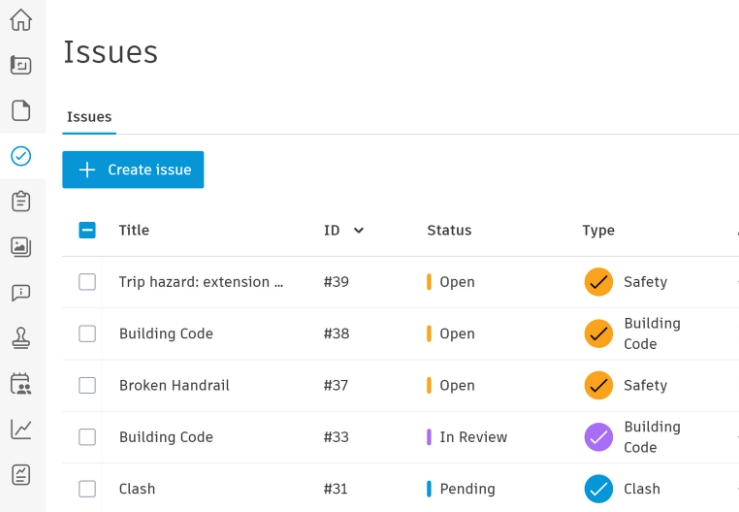Click the Create issue button
This screenshot has width=739, height=512.
tap(133, 170)
